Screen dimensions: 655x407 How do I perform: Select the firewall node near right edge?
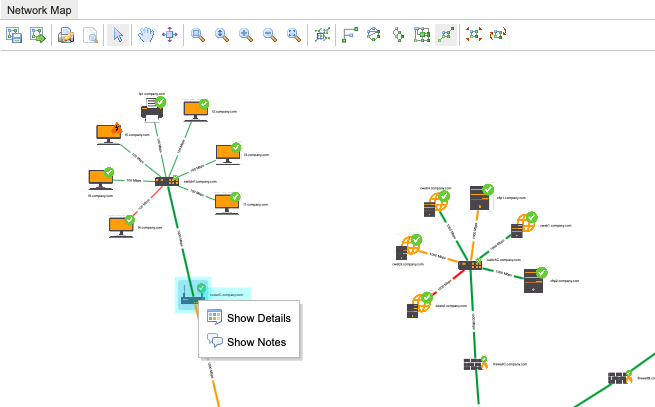coord(620,378)
